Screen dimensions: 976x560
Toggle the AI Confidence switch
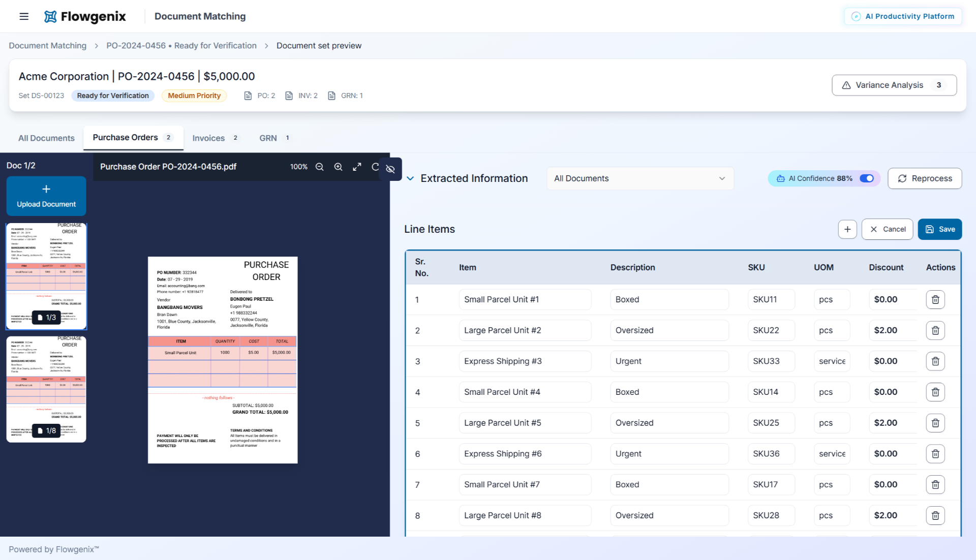pyautogui.click(x=867, y=178)
